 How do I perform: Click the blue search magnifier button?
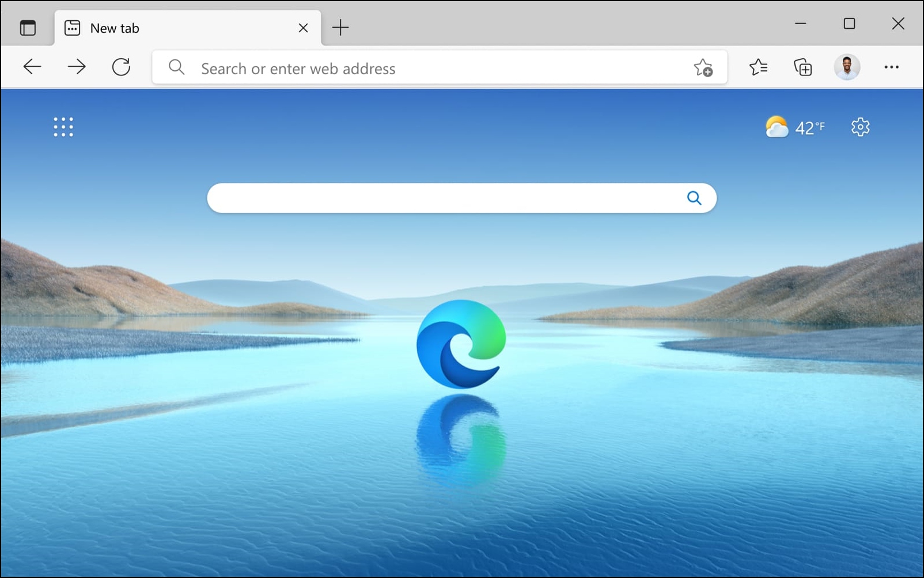[x=694, y=198]
